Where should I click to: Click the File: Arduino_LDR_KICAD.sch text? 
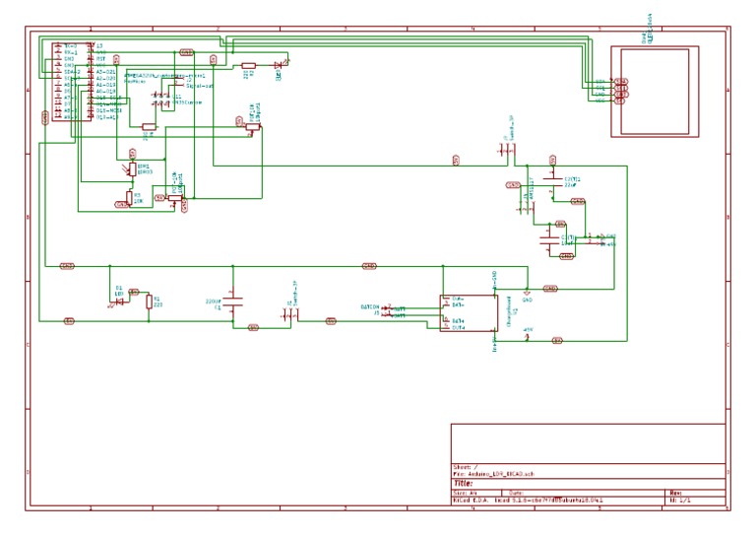494,474
